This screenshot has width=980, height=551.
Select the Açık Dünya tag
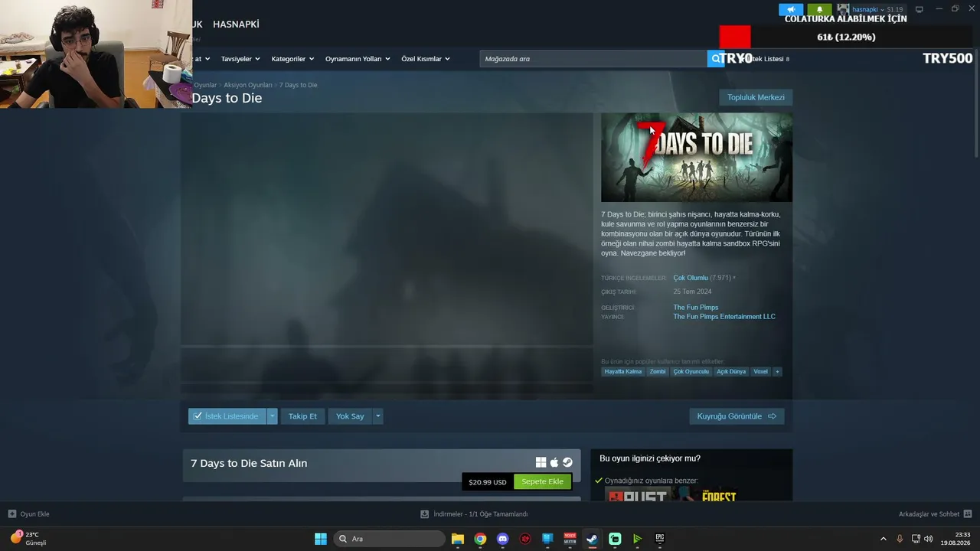pos(731,372)
